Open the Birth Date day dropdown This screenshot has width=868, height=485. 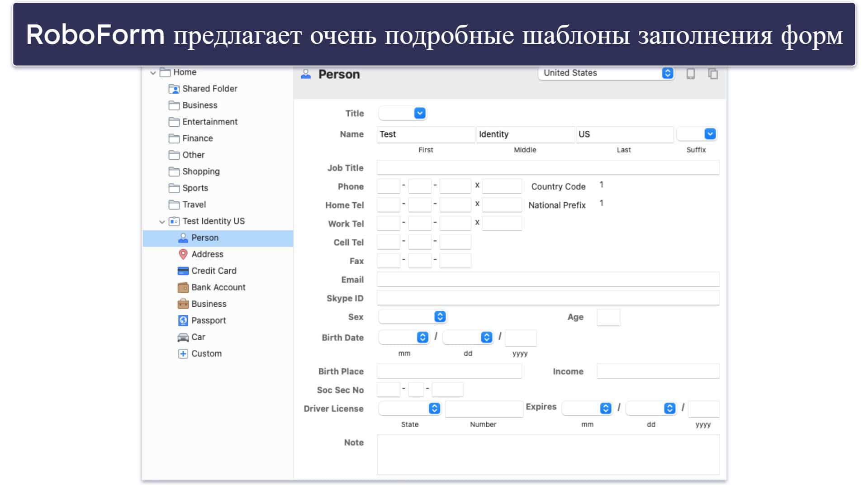(x=468, y=338)
